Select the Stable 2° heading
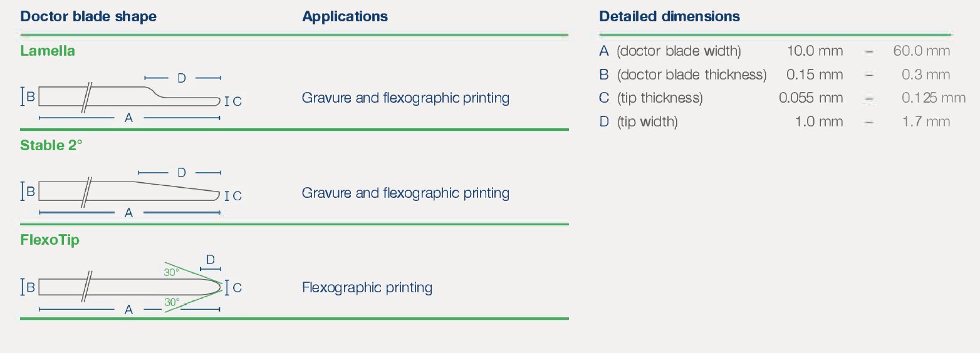The height and width of the screenshot is (353, 980). pos(51,145)
